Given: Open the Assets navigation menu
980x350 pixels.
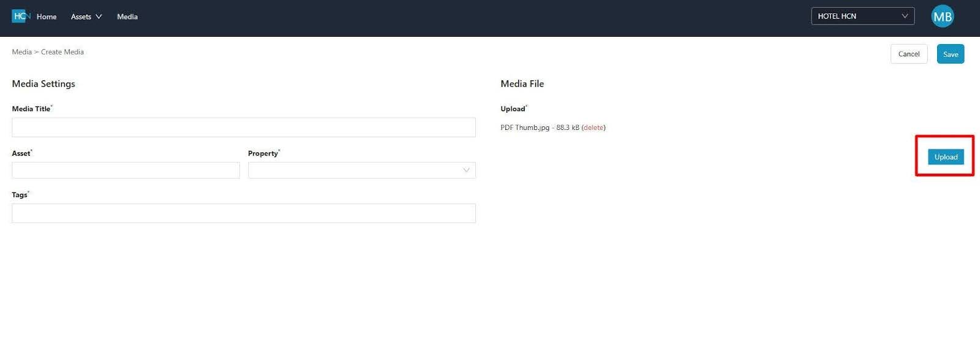Looking at the screenshot, I should click(81, 17).
